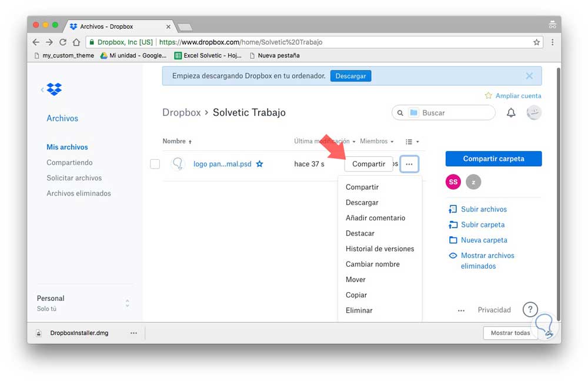Select Destacar menu entry
Screen dimensions: 588x382
pos(360,233)
